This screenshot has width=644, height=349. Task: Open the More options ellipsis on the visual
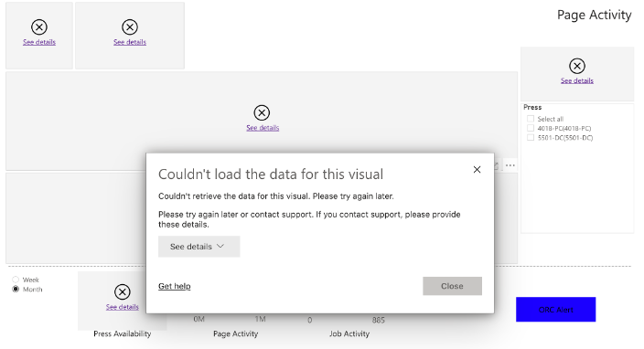click(510, 165)
